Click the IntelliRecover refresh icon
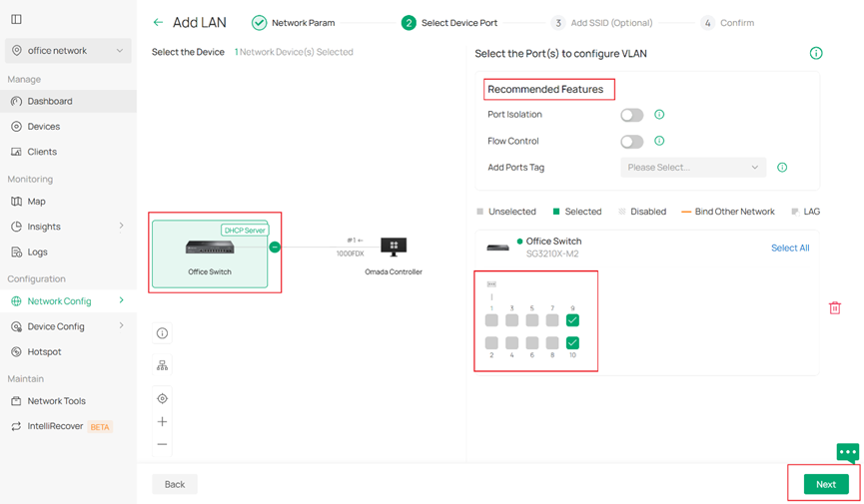The height and width of the screenshot is (504, 864). [17, 427]
